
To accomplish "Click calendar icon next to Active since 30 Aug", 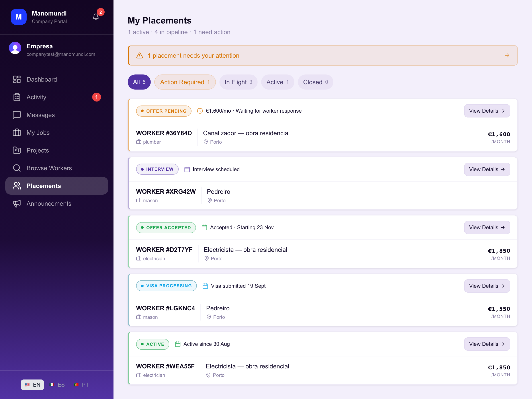I will coord(178,344).
